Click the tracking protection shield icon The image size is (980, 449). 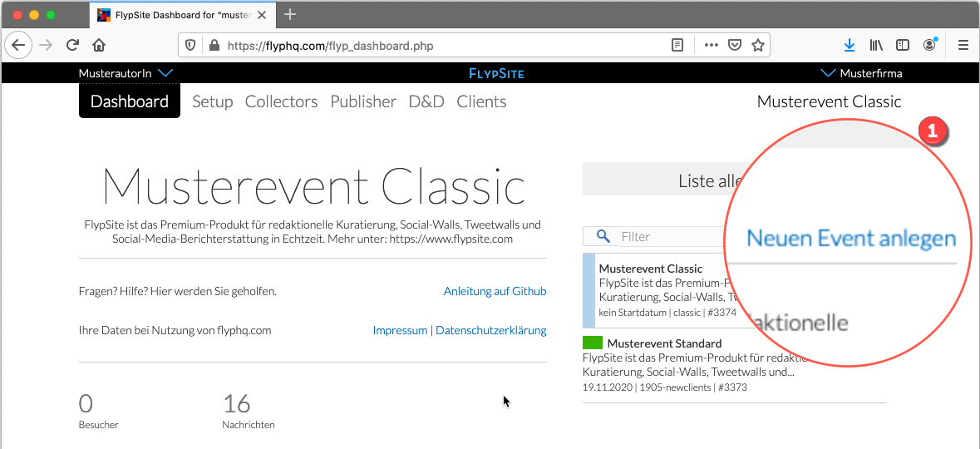pos(191,45)
